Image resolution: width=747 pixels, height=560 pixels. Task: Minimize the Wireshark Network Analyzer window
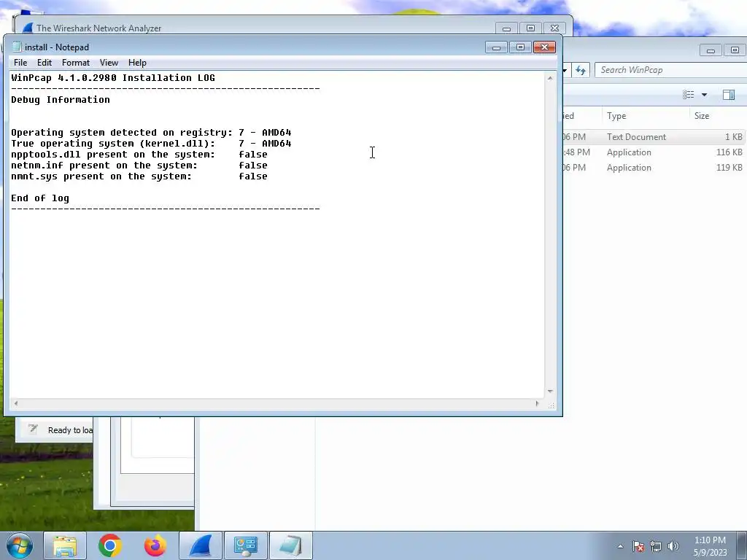(506, 28)
